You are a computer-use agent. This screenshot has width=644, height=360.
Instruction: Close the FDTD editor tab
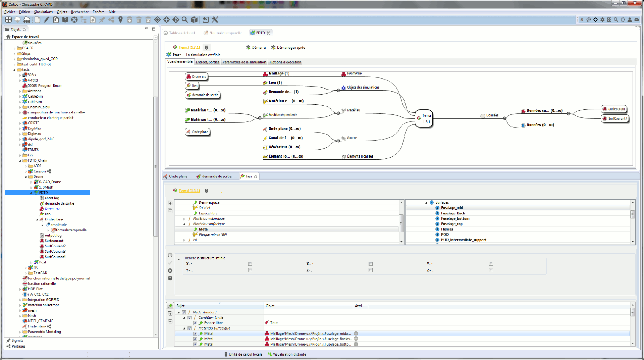[269, 33]
